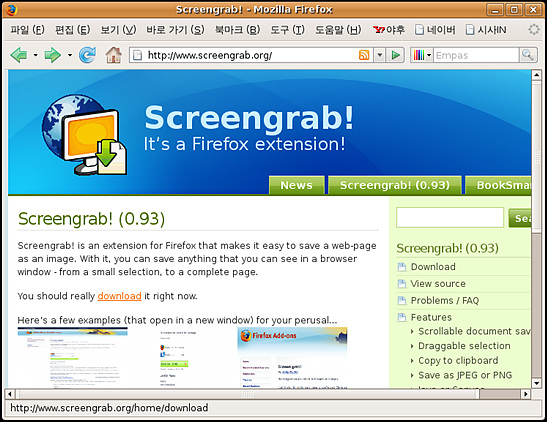Open Save as JPEG or PNG sub-link
This screenshot has width=547, height=422.
[465, 375]
